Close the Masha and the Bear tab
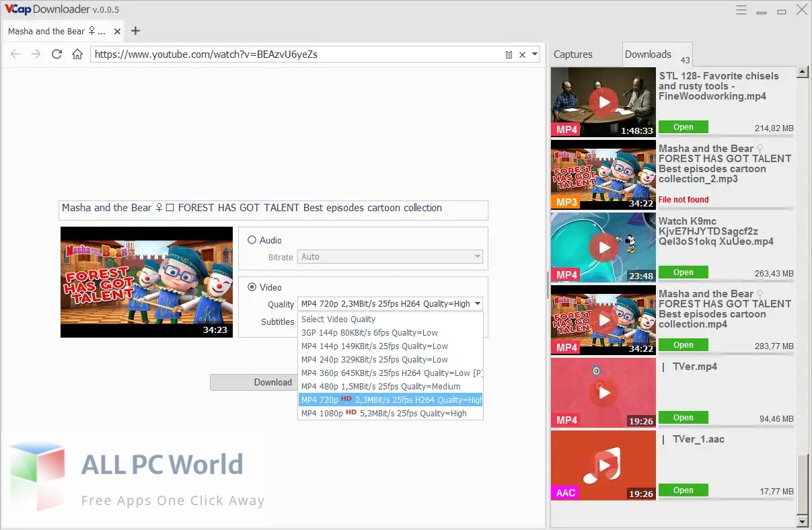 click(x=118, y=31)
